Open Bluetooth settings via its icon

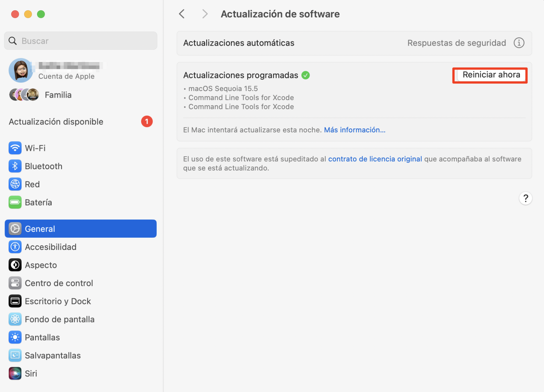(15, 166)
